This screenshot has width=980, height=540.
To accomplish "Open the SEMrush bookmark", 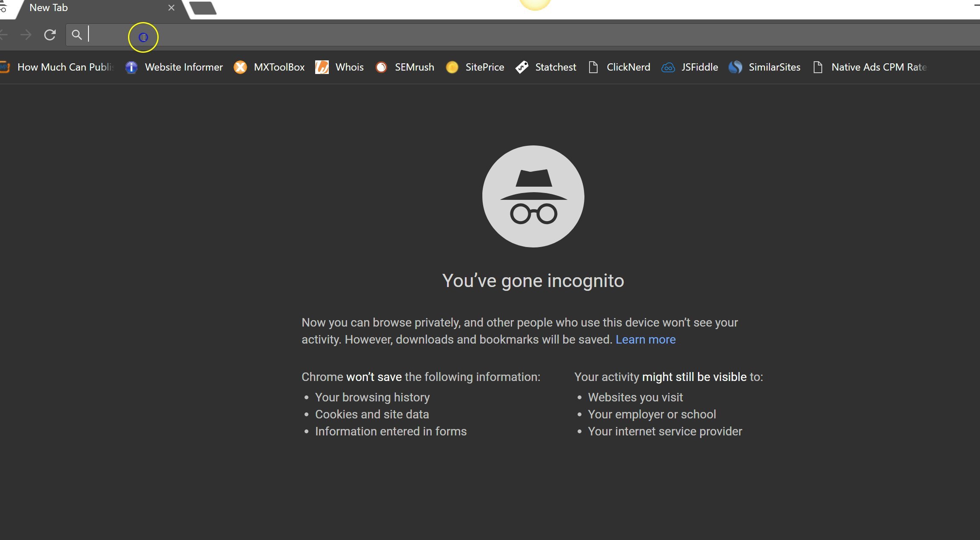I will [405, 67].
